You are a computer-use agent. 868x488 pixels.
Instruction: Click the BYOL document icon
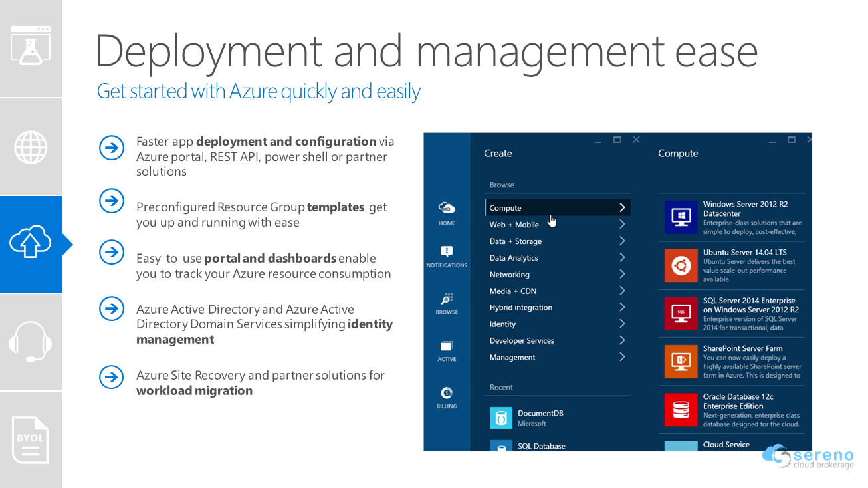point(31,440)
